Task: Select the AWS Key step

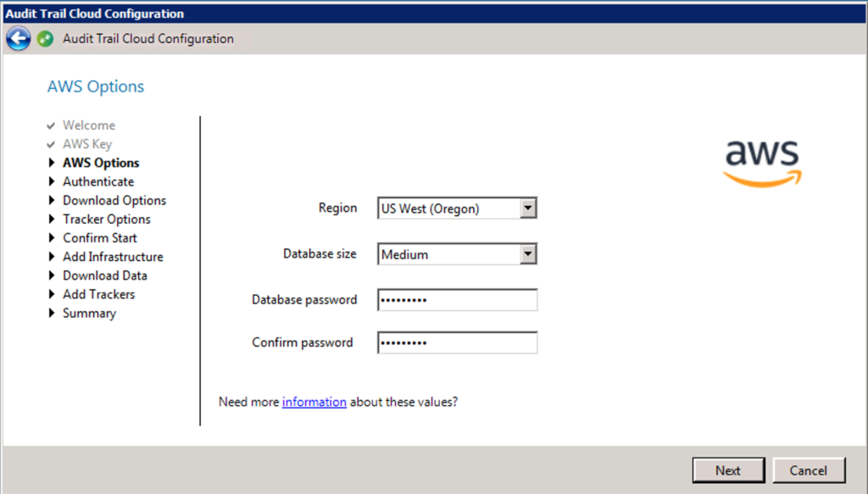Action: (87, 144)
